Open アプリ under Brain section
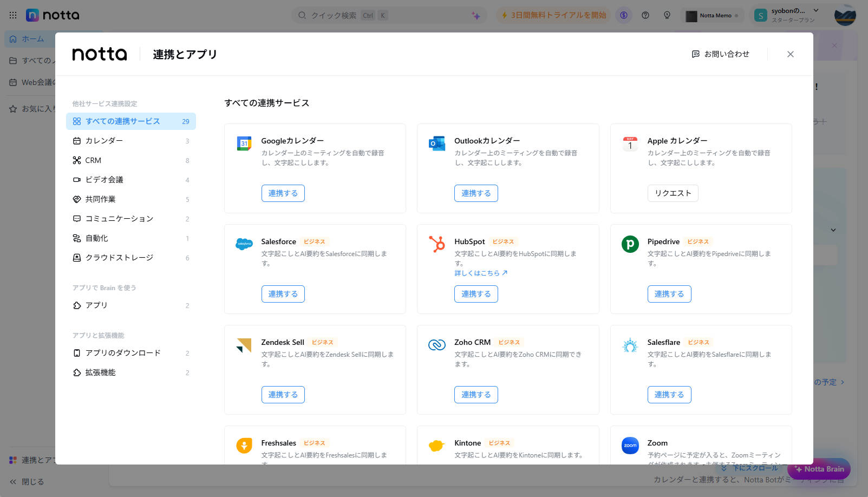 pyautogui.click(x=131, y=305)
